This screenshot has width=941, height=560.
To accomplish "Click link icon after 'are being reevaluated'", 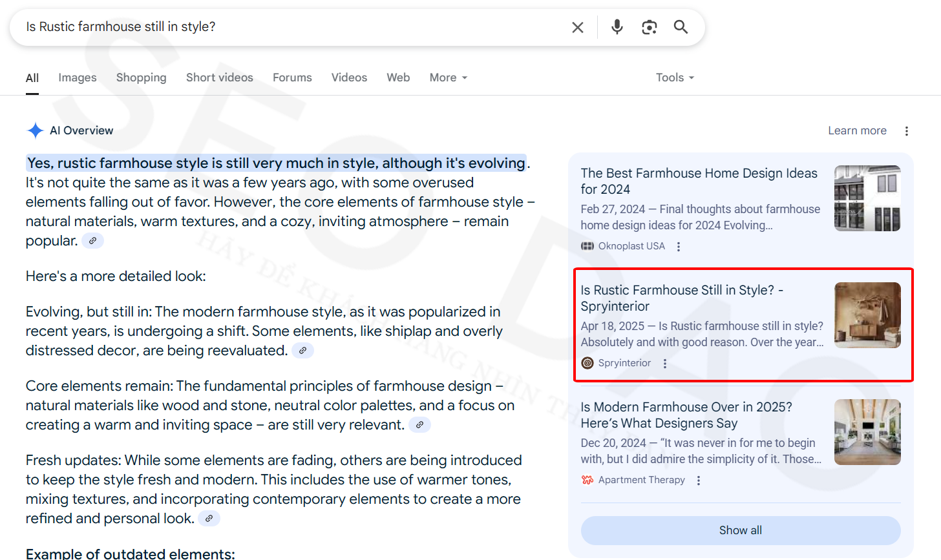I will [302, 351].
